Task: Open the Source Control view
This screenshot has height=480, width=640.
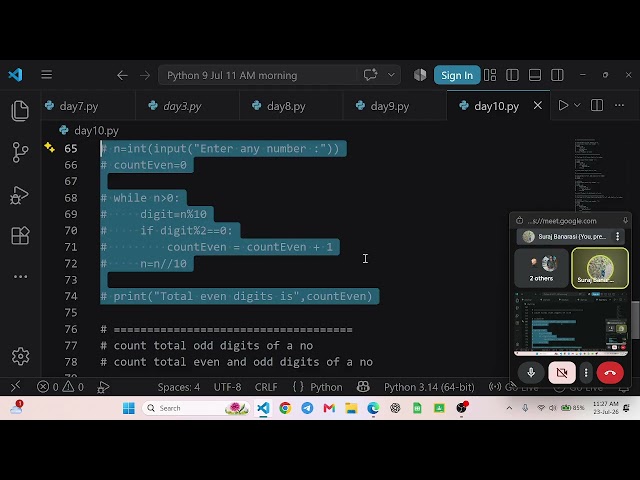Action: [20, 152]
